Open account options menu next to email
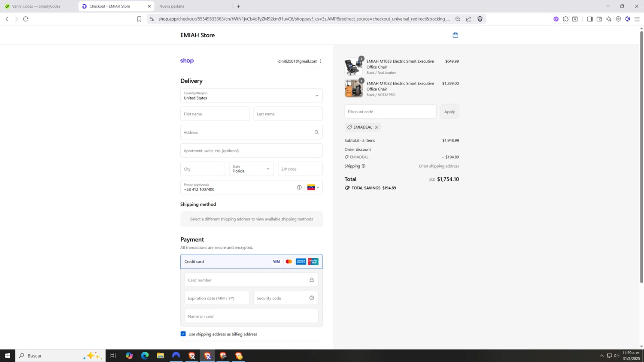The height and width of the screenshot is (362, 644). tap(321, 61)
